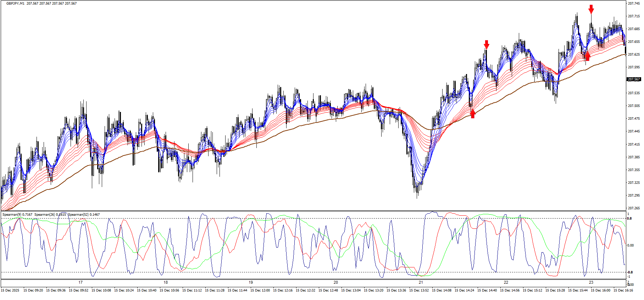
Task: Click the GBPJPY,M1 chart title
Action: (15, 4)
